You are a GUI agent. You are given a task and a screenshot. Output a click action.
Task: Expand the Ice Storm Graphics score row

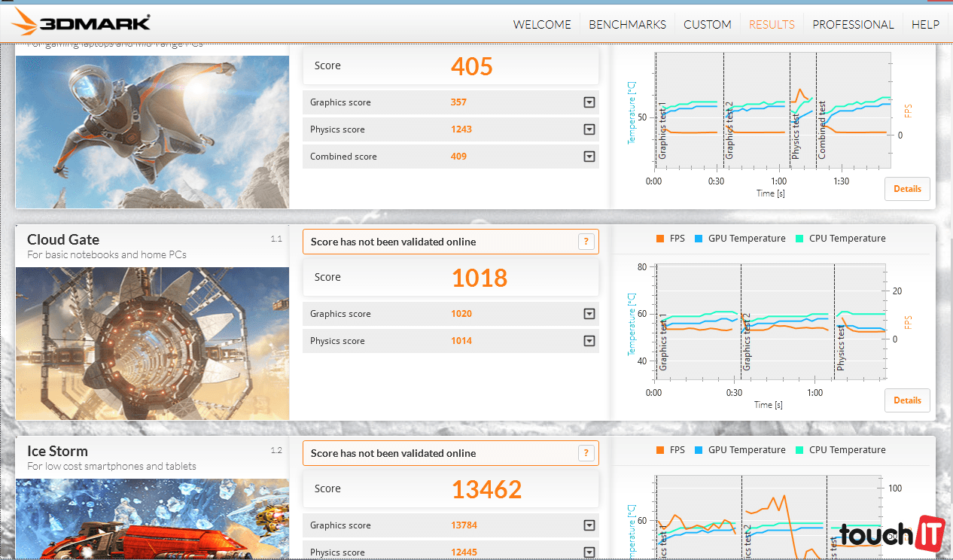(589, 525)
